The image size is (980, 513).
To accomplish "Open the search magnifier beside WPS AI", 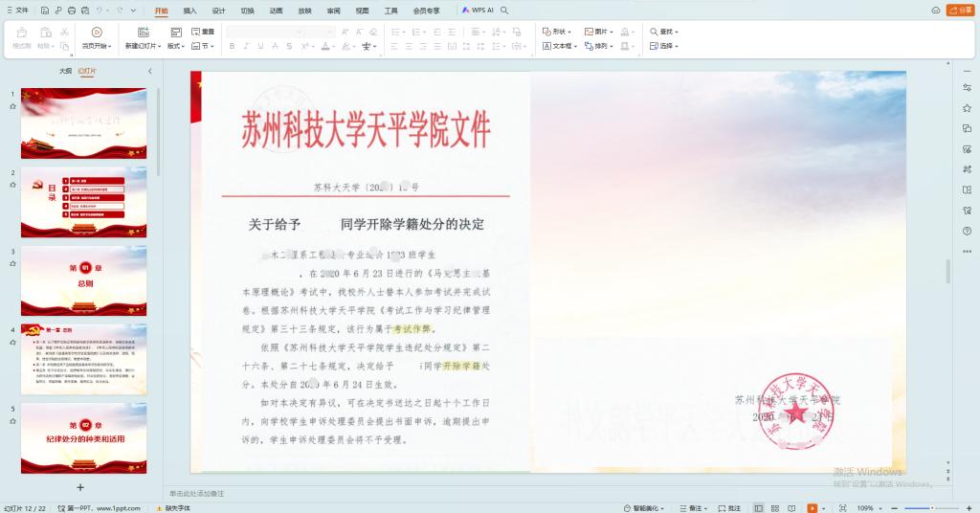I will coord(504,11).
